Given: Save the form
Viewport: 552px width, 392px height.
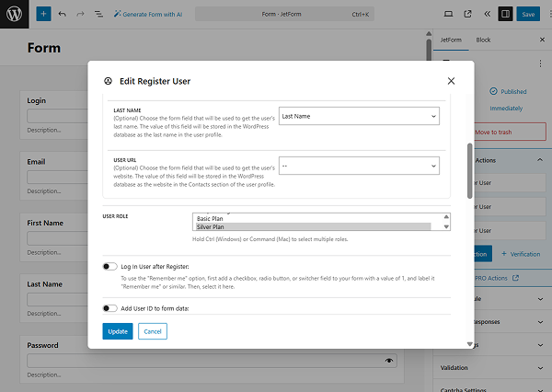Looking at the screenshot, I should pos(528,14).
